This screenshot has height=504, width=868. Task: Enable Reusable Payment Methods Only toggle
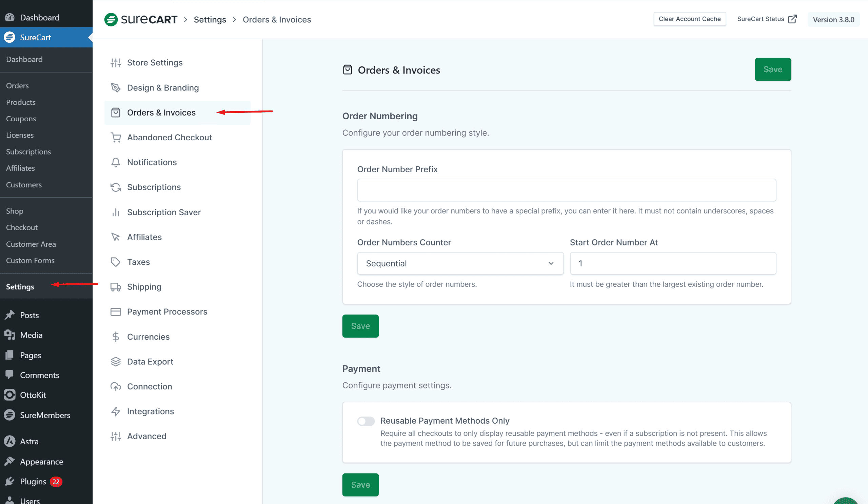[366, 421]
